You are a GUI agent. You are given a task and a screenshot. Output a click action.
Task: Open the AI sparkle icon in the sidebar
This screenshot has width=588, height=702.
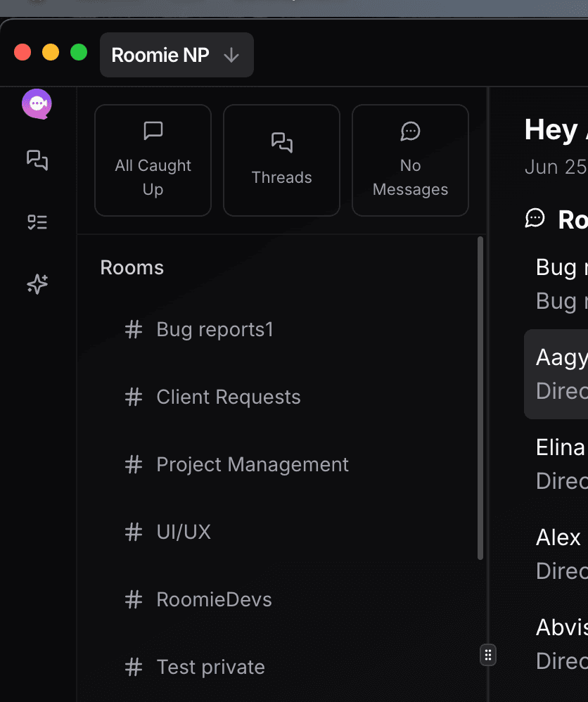pos(37,284)
